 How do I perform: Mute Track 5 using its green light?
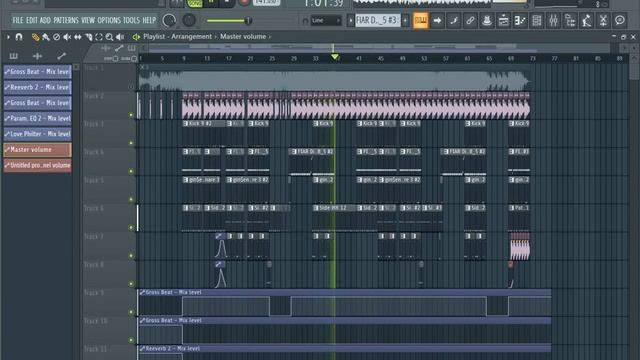coord(131,200)
